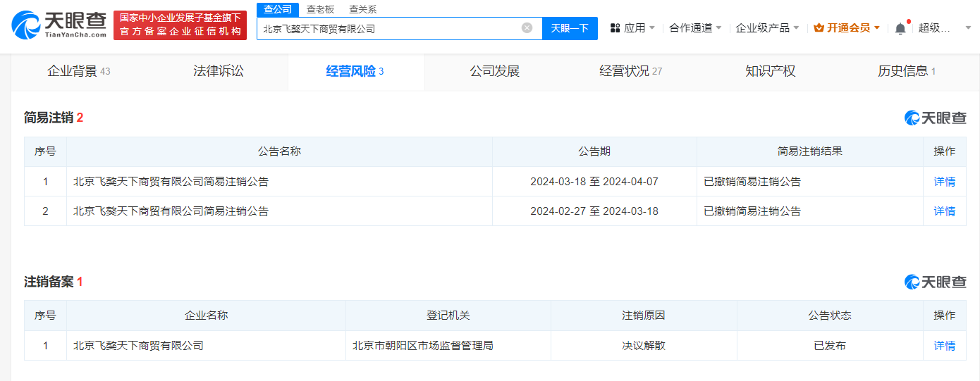
Task: Select the 查关系 search tab
Action: tap(362, 9)
